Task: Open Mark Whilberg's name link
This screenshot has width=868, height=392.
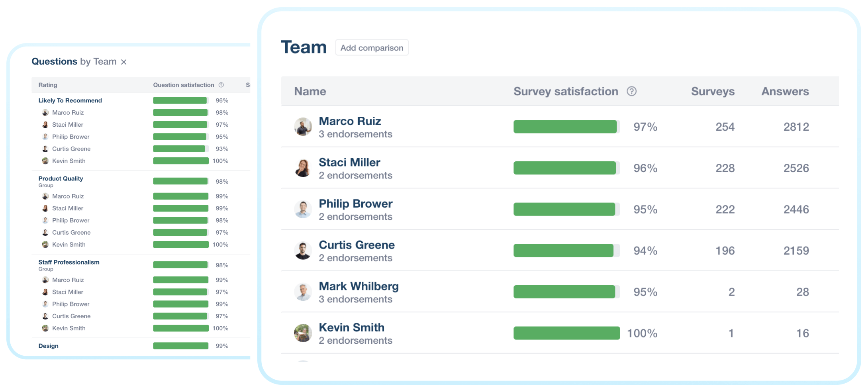Action: pos(359,286)
